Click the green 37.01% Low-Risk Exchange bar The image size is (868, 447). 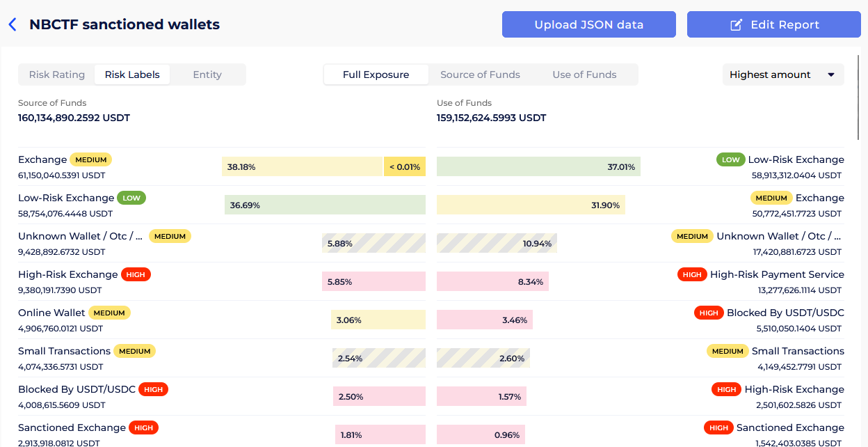[538, 166]
